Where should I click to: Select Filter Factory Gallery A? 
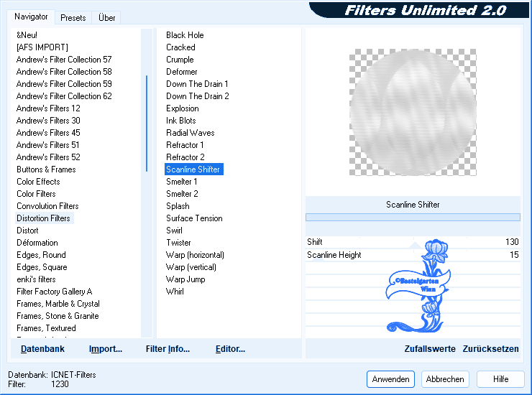(55, 292)
